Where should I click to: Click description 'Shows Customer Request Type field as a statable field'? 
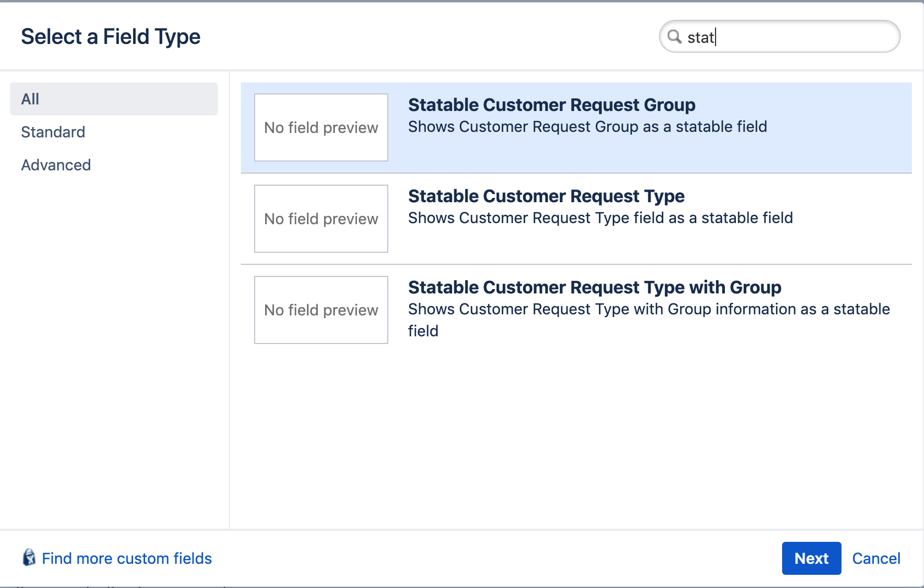pos(601,218)
